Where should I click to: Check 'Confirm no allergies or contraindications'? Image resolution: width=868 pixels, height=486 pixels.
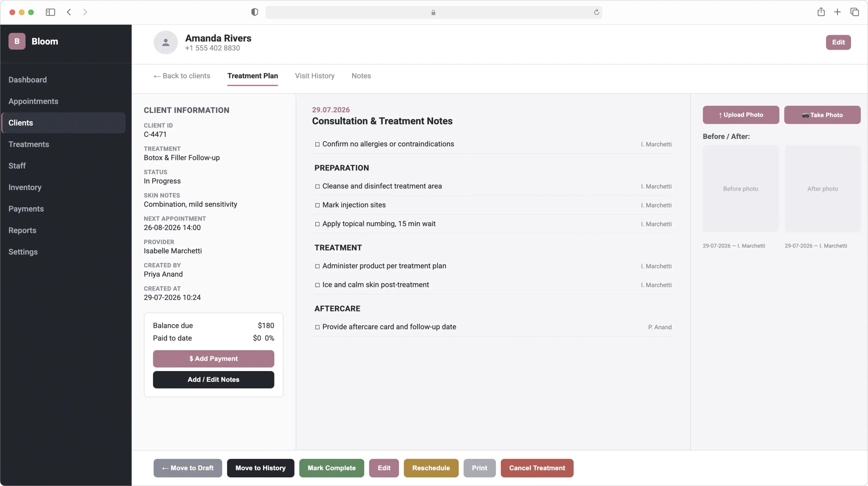point(317,144)
